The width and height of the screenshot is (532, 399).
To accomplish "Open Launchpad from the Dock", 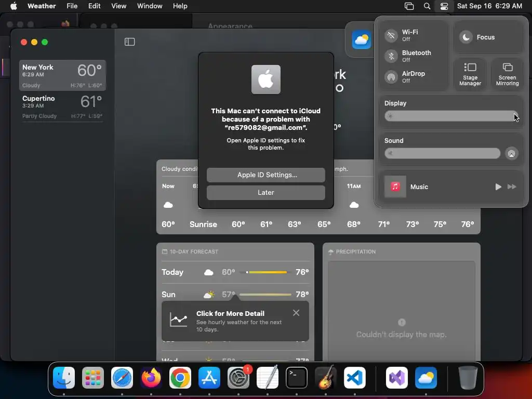I will tap(93, 378).
